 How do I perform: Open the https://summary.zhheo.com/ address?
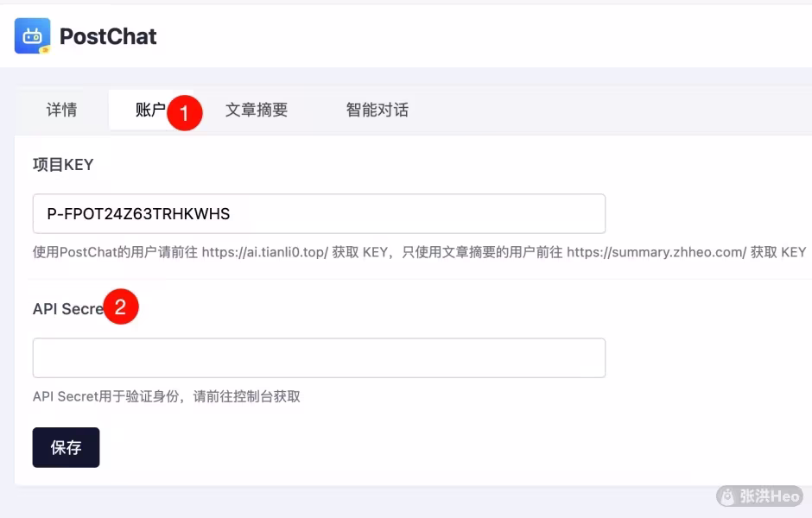coord(657,252)
